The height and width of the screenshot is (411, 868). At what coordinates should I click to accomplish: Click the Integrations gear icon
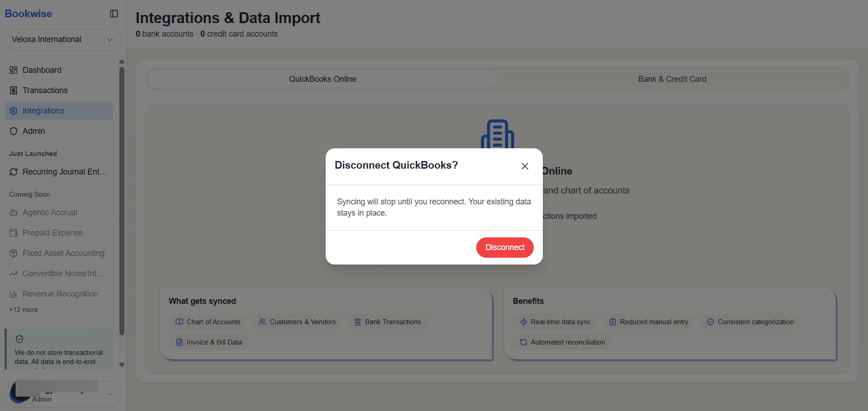14,111
